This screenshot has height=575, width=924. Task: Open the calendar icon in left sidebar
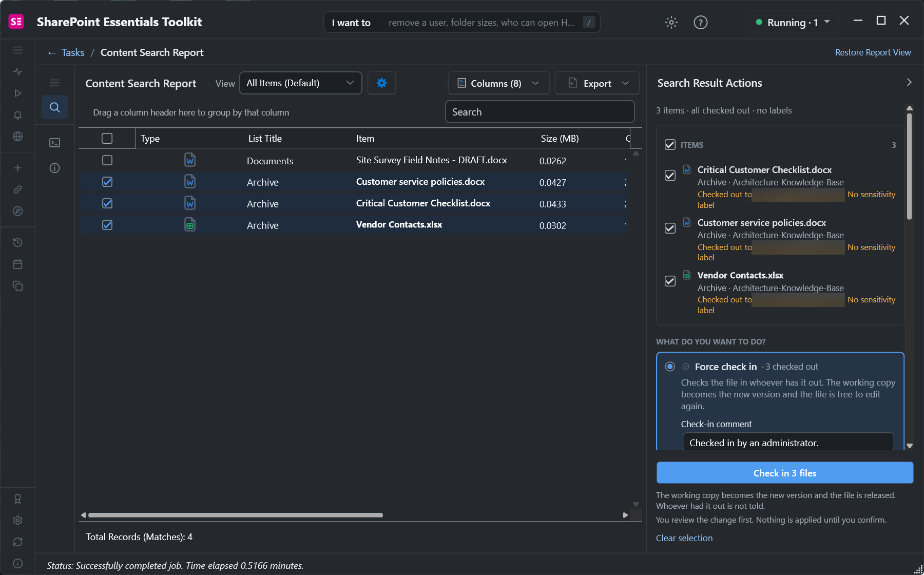(18, 264)
